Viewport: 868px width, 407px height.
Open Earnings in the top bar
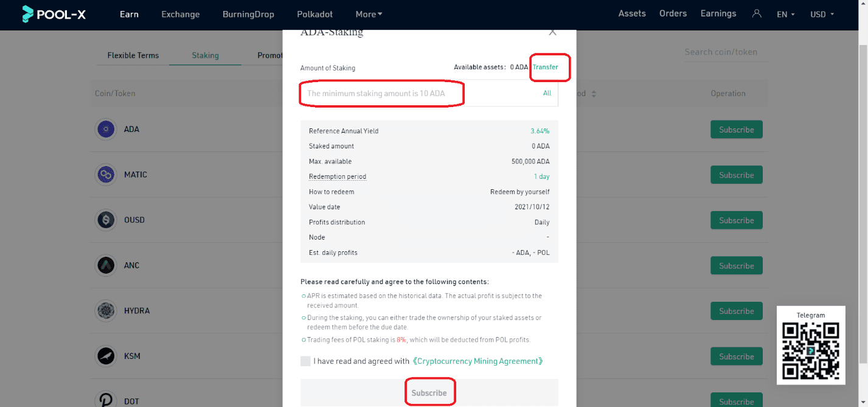[x=718, y=13]
